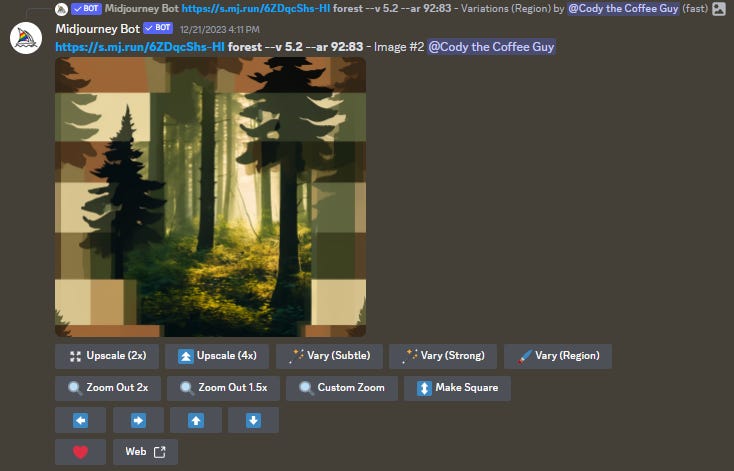The width and height of the screenshot is (734, 471).
Task: Click the Upscale (4x) button
Action: pyautogui.click(x=217, y=356)
